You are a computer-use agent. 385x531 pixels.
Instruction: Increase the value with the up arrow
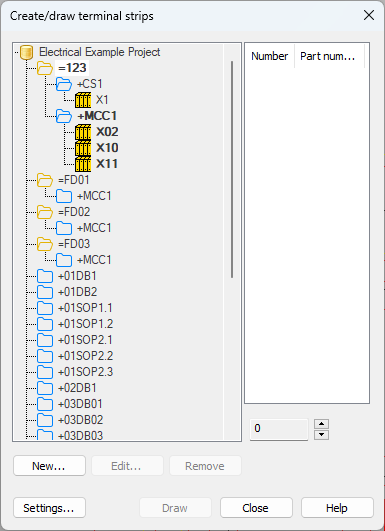click(x=322, y=424)
